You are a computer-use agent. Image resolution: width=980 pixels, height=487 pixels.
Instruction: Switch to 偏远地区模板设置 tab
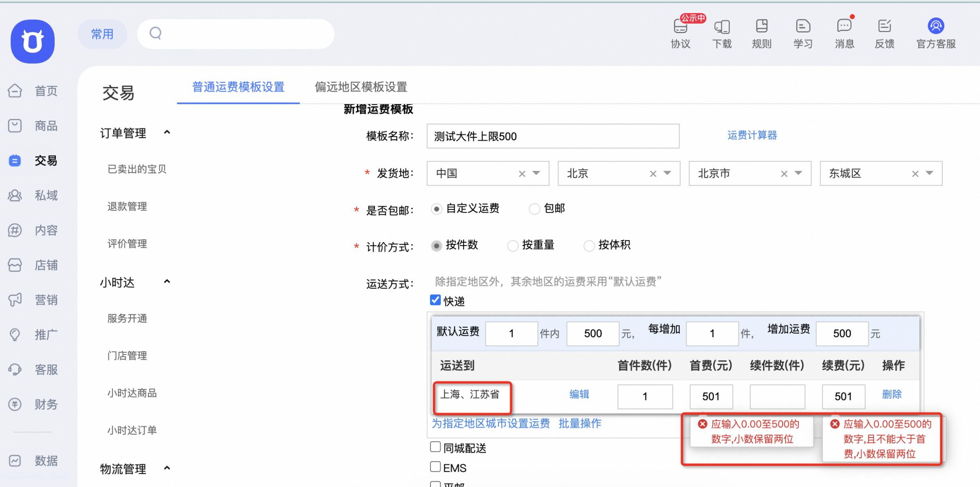[361, 87]
